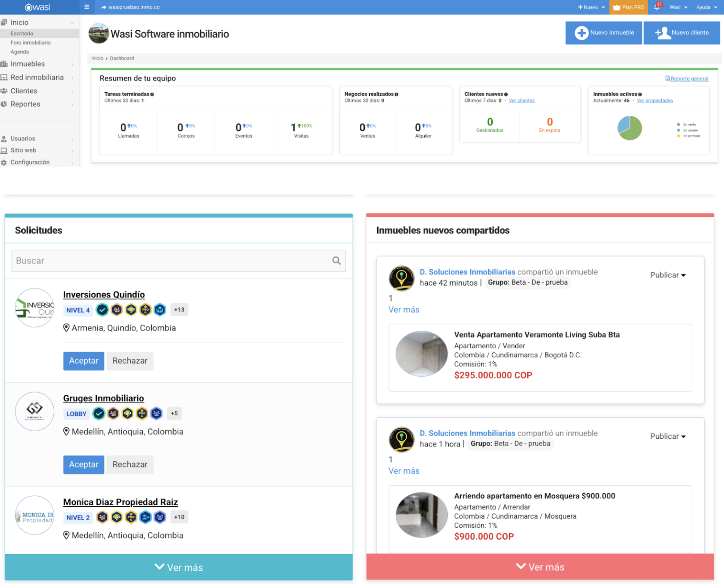This screenshot has width=724, height=588.
Task: Click the hamburger menu icon in top bar
Action: pyautogui.click(x=87, y=7)
